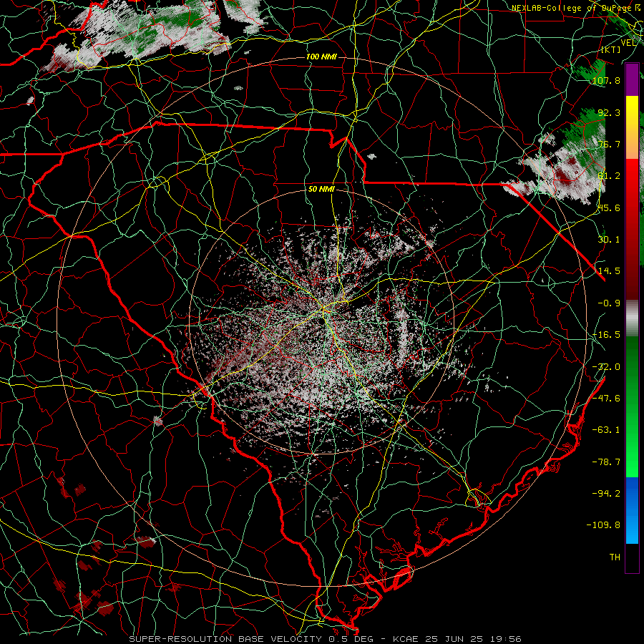Click the 92.3 value on velocity scale
644x644 pixels.
tap(609, 112)
